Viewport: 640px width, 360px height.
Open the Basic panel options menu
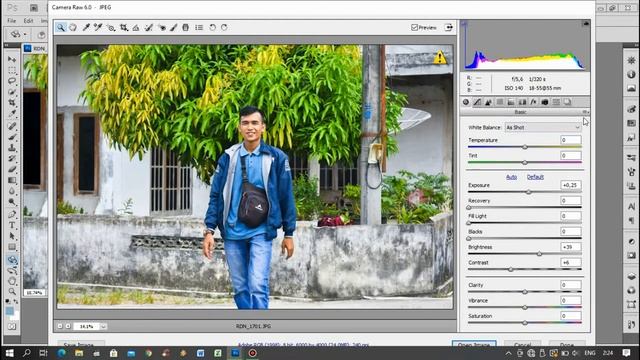tap(585, 112)
